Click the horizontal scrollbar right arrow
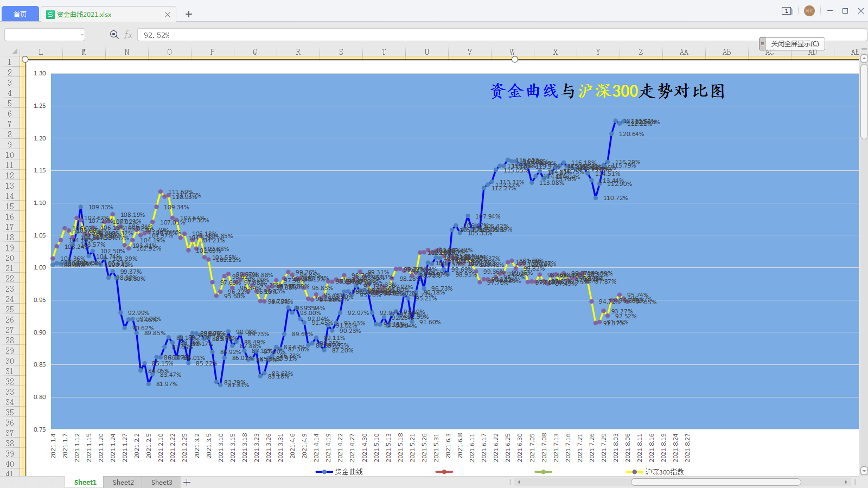The image size is (868, 488). [846, 481]
